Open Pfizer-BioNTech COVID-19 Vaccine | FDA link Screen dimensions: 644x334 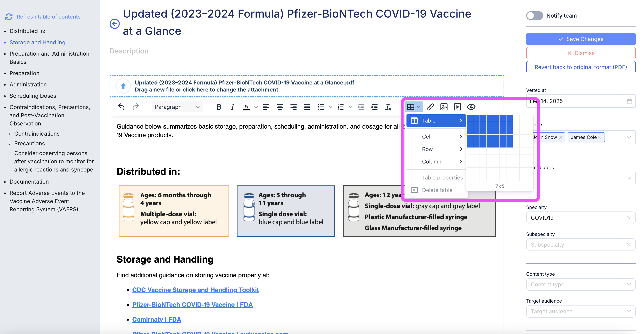[192, 305]
